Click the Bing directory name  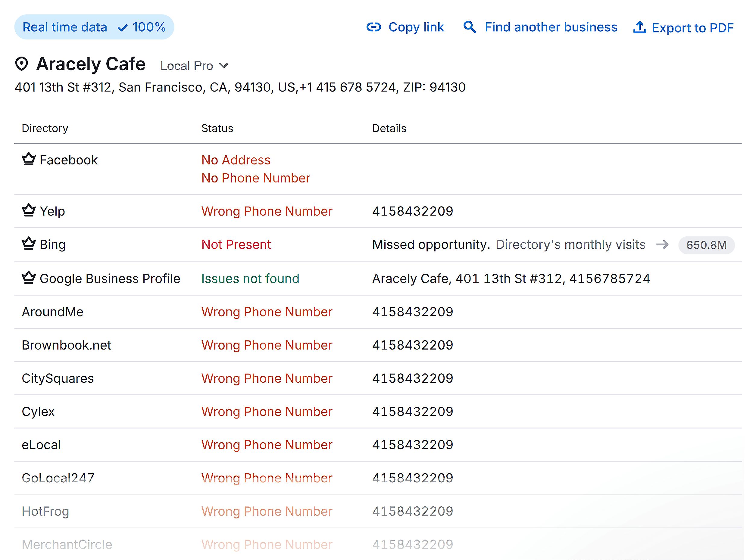click(52, 244)
